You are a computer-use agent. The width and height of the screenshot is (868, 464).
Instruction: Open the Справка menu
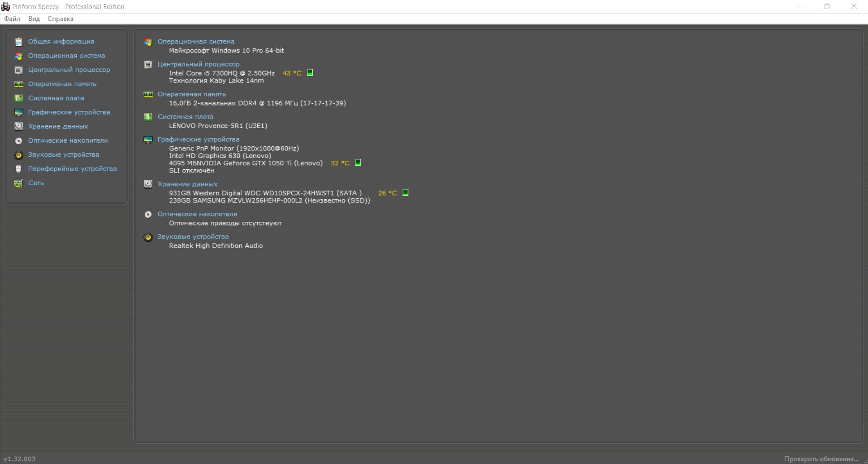60,19
